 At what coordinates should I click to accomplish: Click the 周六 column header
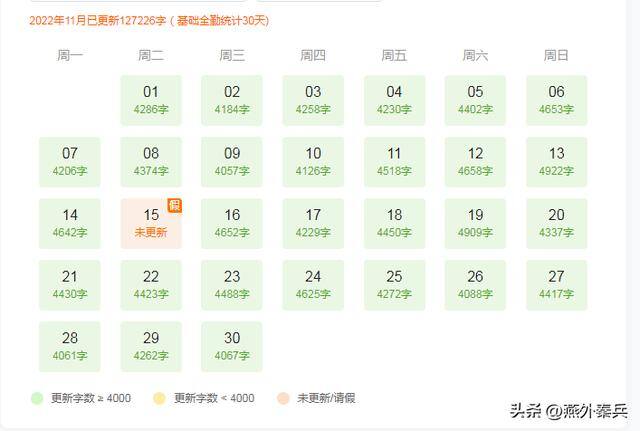(x=475, y=55)
